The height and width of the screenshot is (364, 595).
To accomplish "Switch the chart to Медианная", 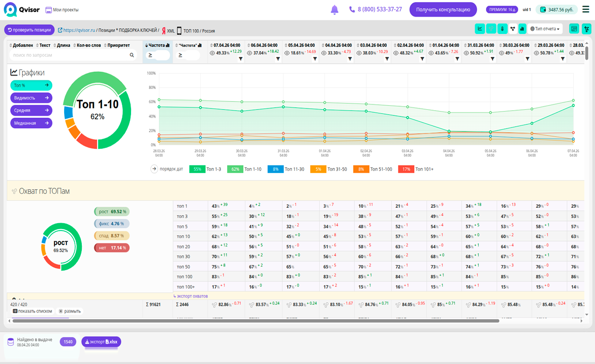I will (31, 123).
